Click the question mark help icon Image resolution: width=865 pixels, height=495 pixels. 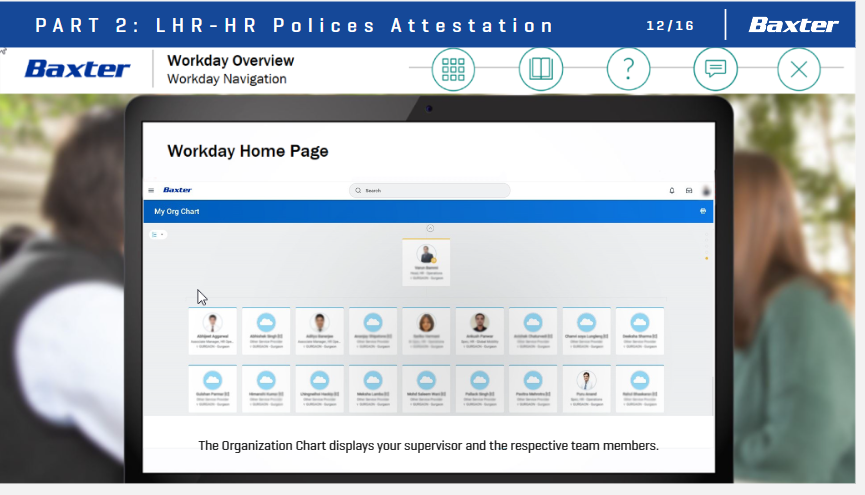coord(628,69)
